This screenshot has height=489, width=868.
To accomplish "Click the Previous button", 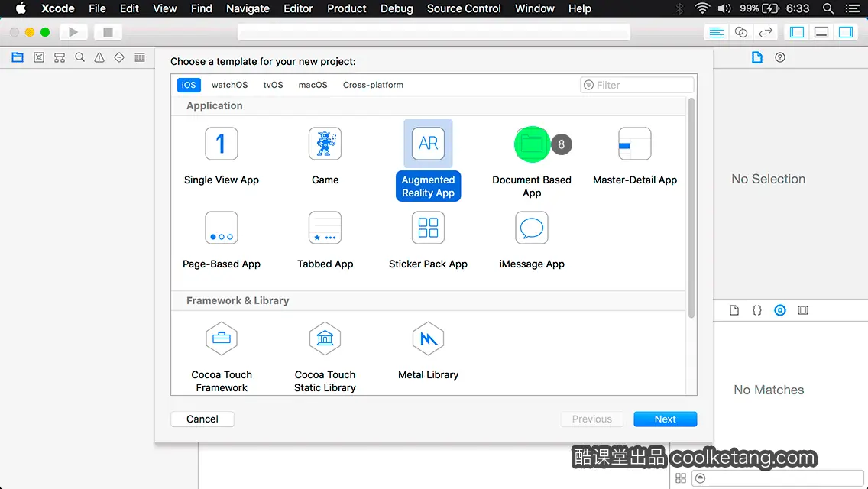I will pos(591,419).
